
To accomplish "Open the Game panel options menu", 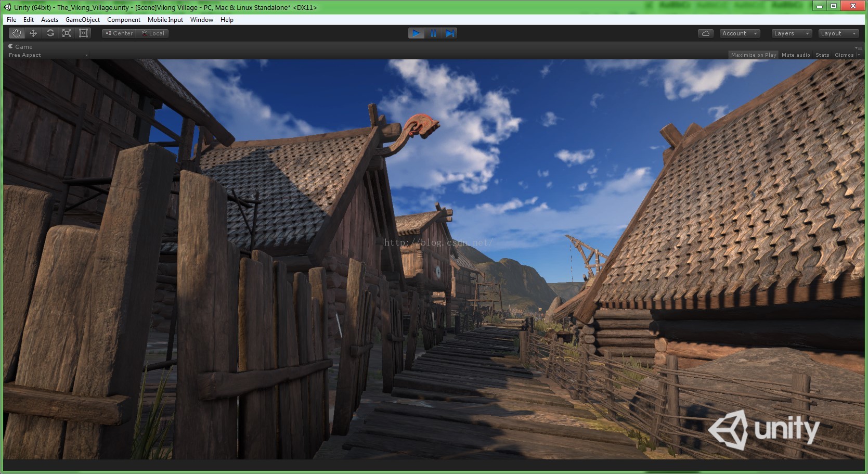I will (859, 47).
